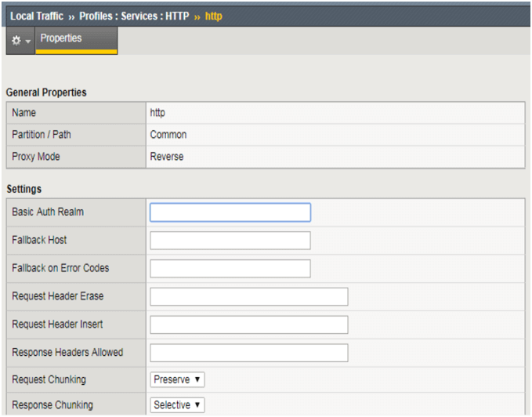Click the Request Header Insert field
Viewport: 532px width, 417px height.
pyautogui.click(x=249, y=325)
